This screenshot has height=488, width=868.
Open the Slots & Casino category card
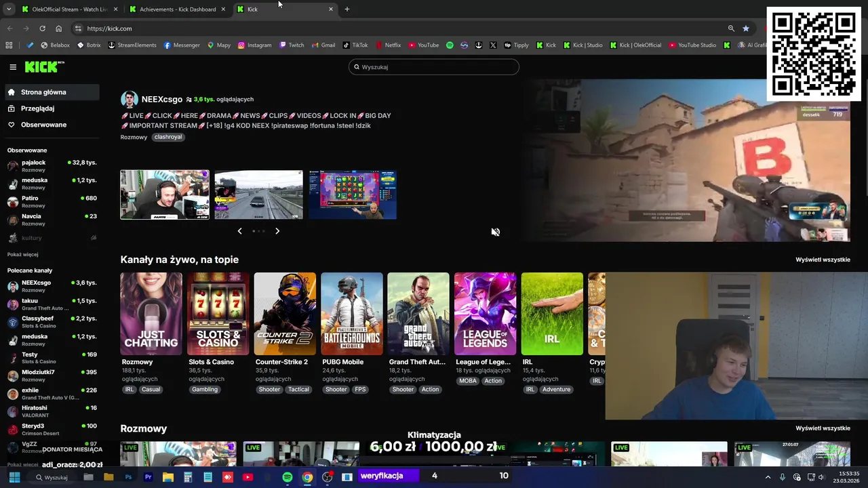pyautogui.click(x=218, y=314)
